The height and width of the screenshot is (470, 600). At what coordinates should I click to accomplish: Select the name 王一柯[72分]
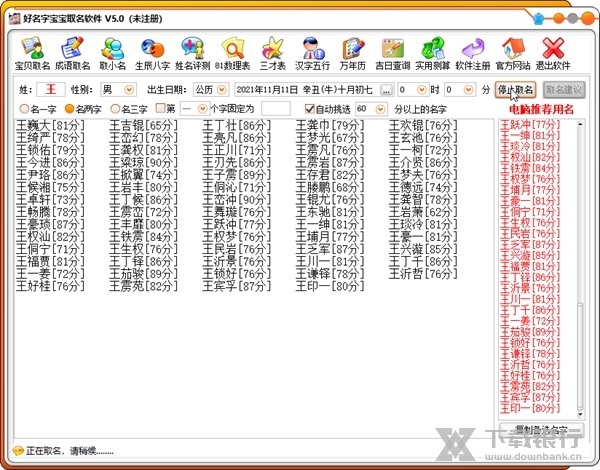click(423, 150)
